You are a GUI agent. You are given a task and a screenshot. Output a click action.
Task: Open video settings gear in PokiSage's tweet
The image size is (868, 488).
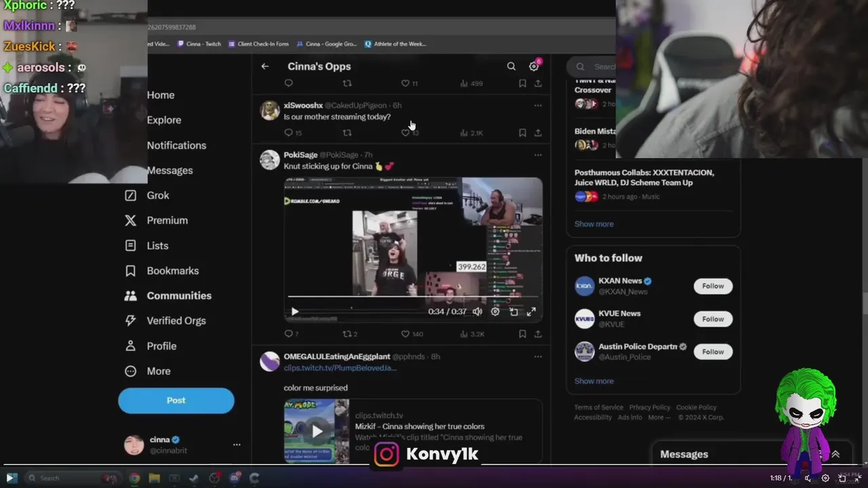click(x=495, y=312)
